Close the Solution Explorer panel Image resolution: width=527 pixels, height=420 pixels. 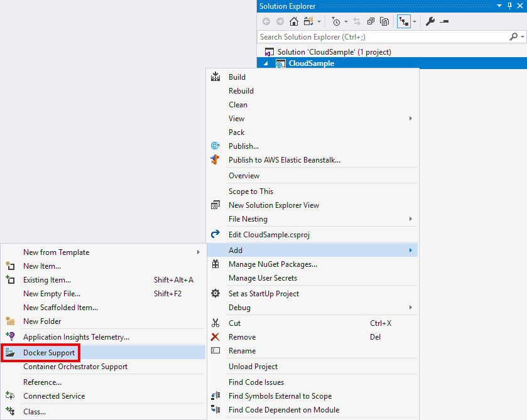520,6
